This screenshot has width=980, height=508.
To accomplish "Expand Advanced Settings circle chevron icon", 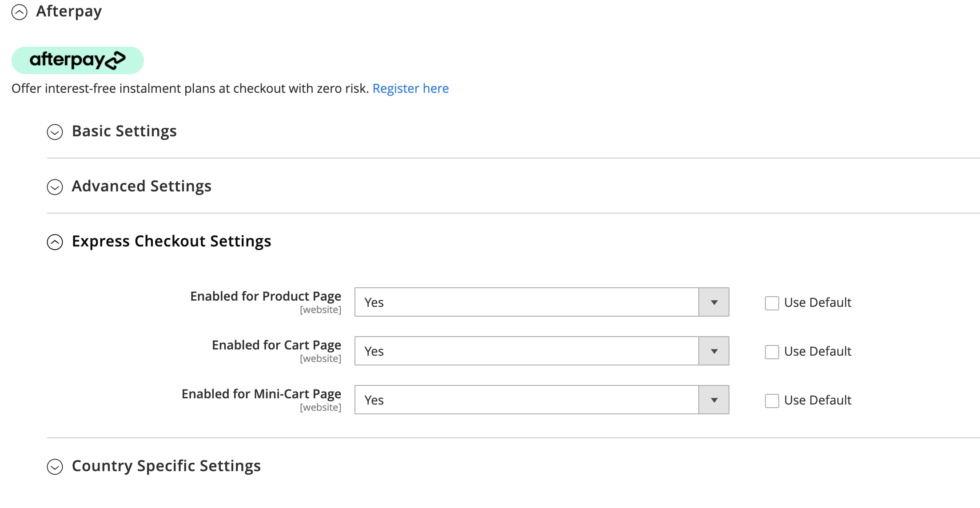I will coord(55,187).
